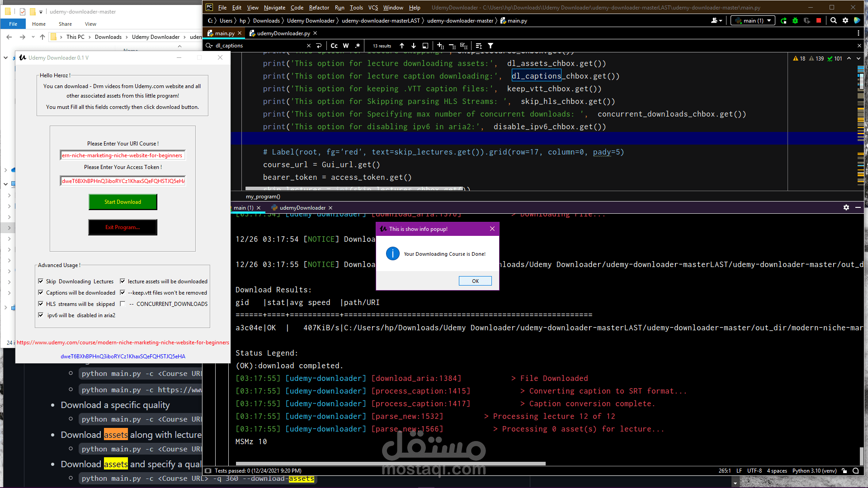
Task: Uncheck Skip Downloading Lectures checkbox
Action: (41, 281)
